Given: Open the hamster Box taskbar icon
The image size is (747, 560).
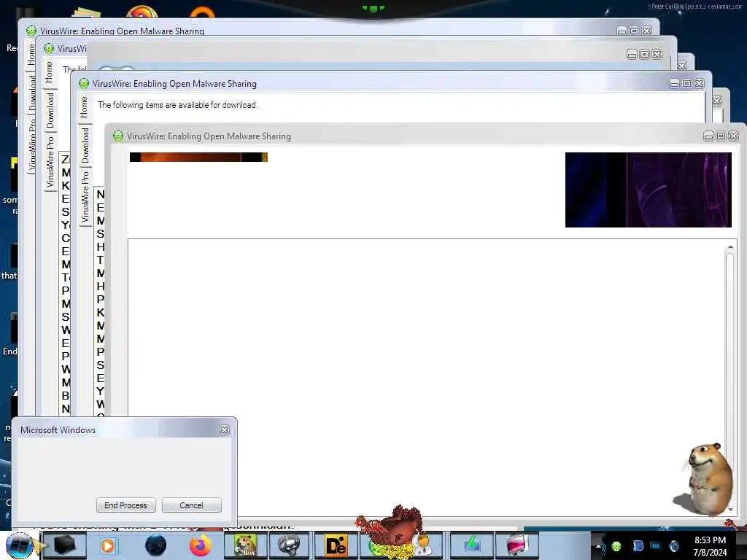Looking at the screenshot, I should click(x=245, y=545).
